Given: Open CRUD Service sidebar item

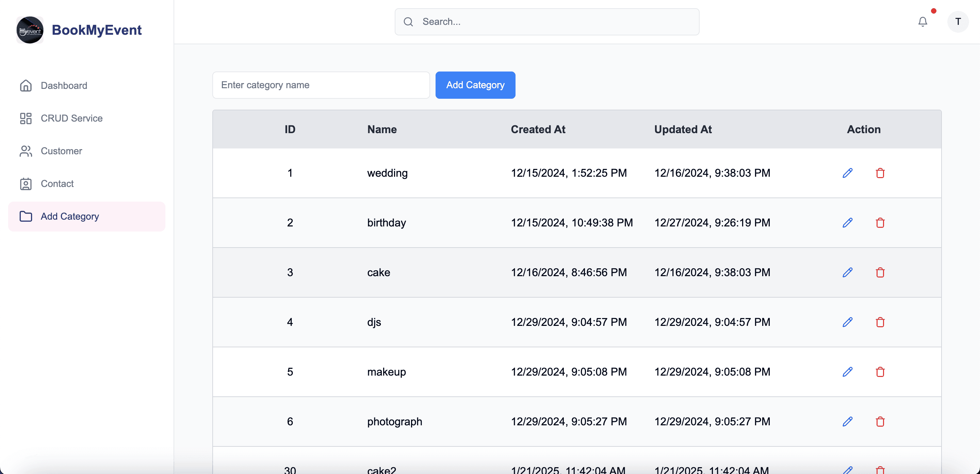Looking at the screenshot, I should pyautogui.click(x=71, y=118).
